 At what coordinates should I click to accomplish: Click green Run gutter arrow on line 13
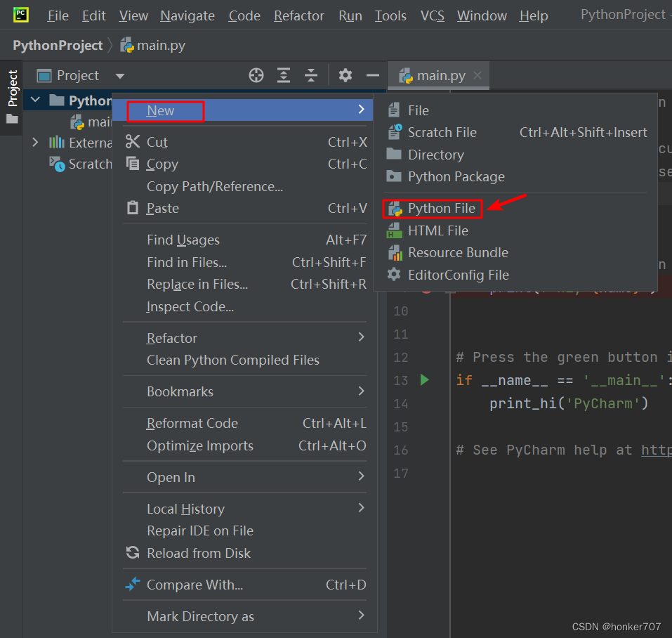(x=424, y=380)
